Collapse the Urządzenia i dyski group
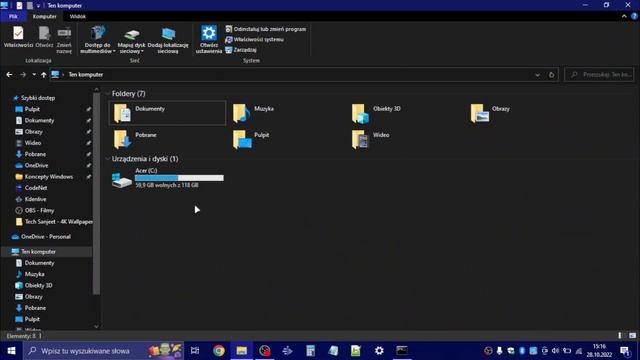 (108, 159)
